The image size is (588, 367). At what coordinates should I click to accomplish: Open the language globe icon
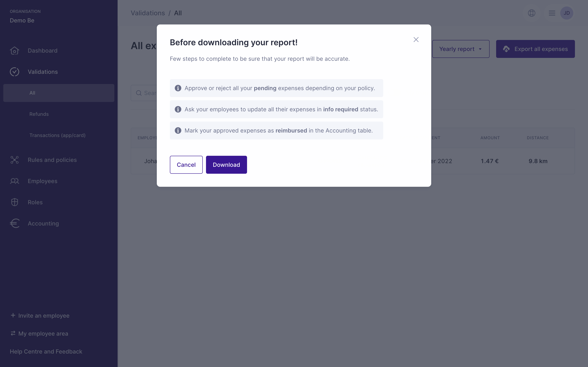[532, 13]
